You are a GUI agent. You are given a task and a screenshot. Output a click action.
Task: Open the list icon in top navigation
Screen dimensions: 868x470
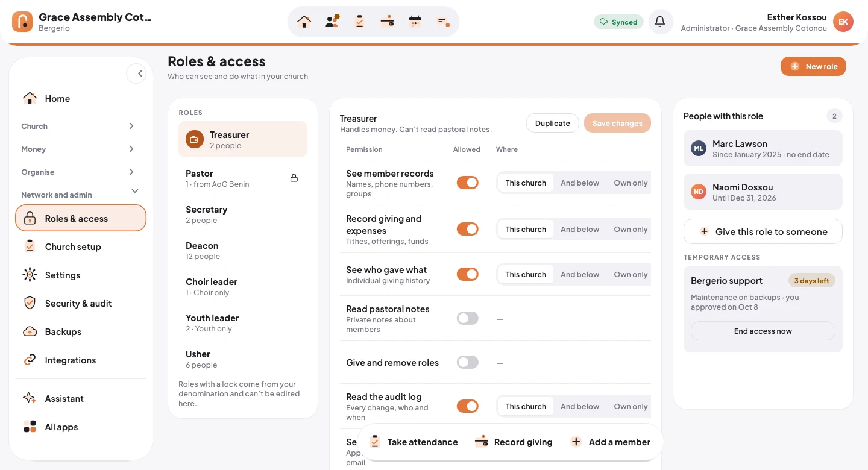(443, 22)
